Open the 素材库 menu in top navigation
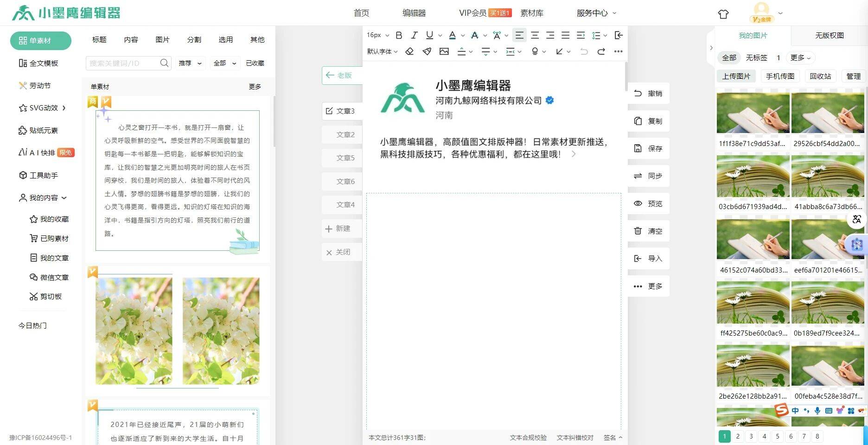Screen dimensions: 868x445 (531, 13)
